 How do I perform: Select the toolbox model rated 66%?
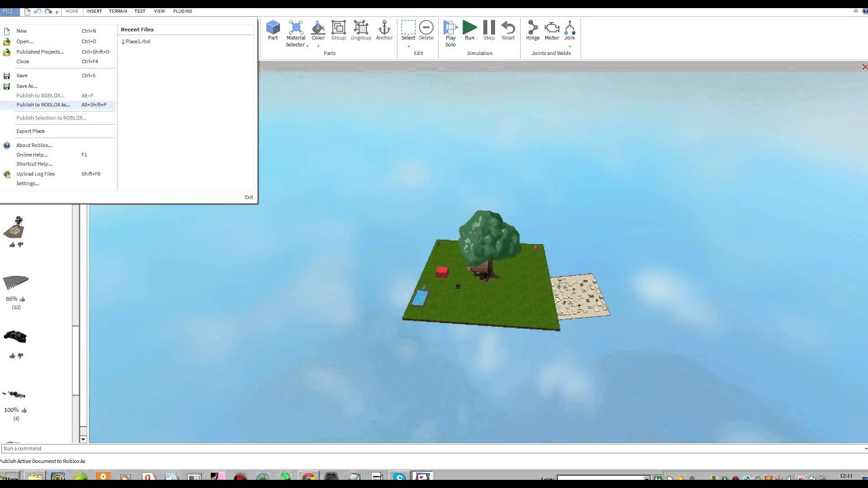click(16, 283)
